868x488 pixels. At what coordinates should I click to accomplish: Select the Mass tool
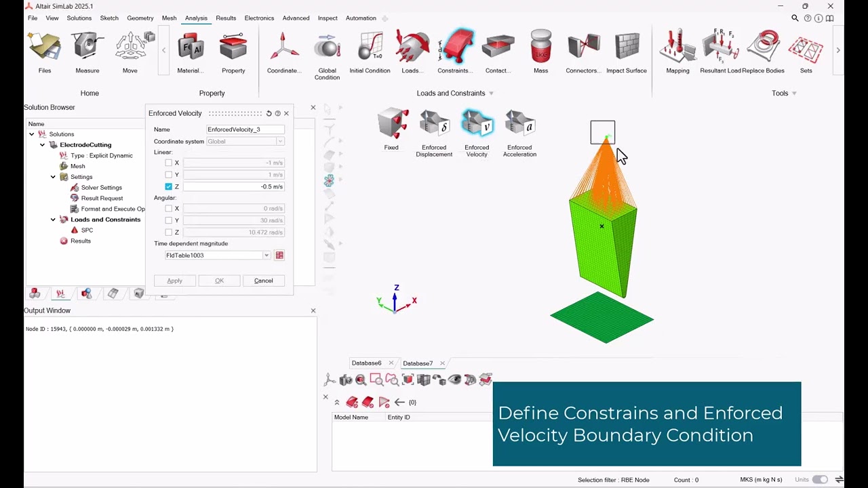(x=540, y=53)
